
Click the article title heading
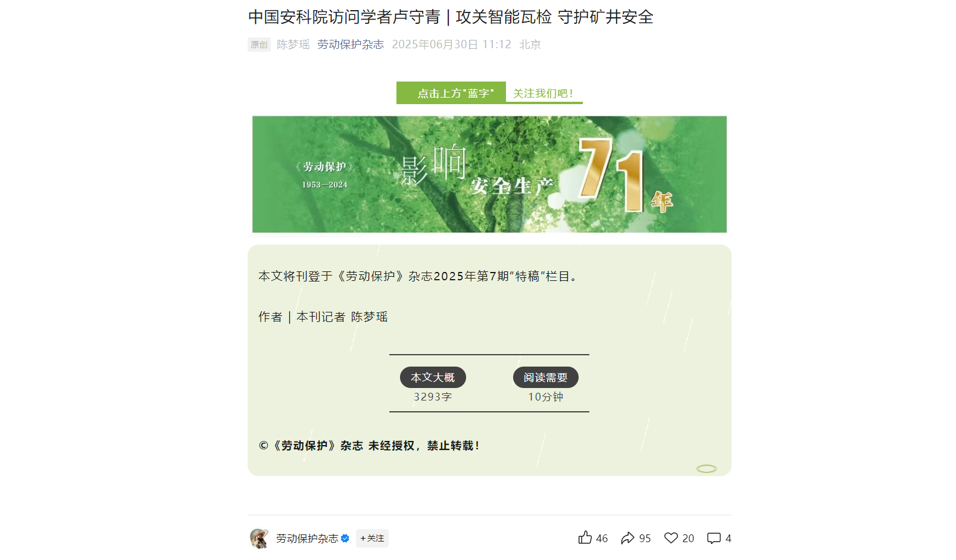(451, 17)
